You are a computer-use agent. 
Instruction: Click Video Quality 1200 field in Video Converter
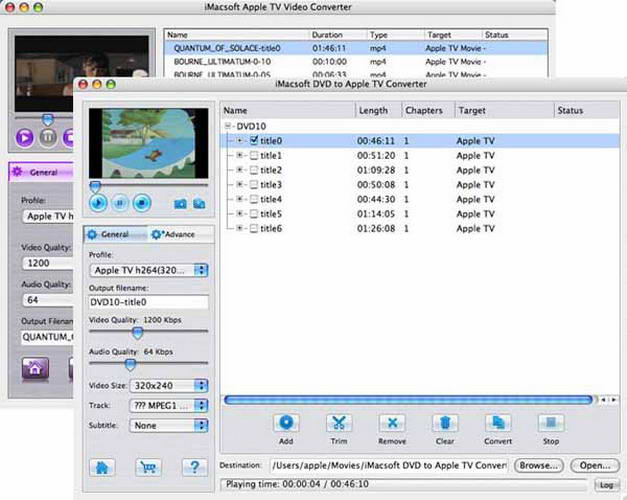click(48, 263)
